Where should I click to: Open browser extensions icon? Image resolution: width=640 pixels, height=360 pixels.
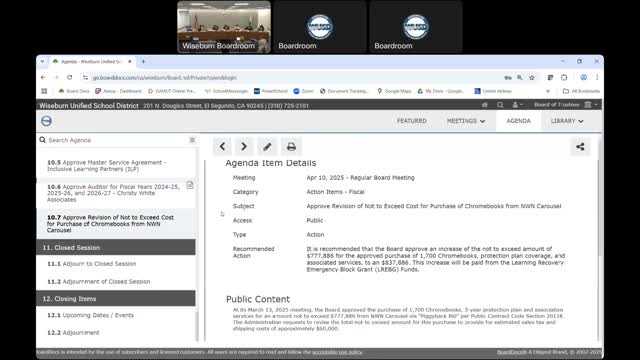click(x=564, y=78)
